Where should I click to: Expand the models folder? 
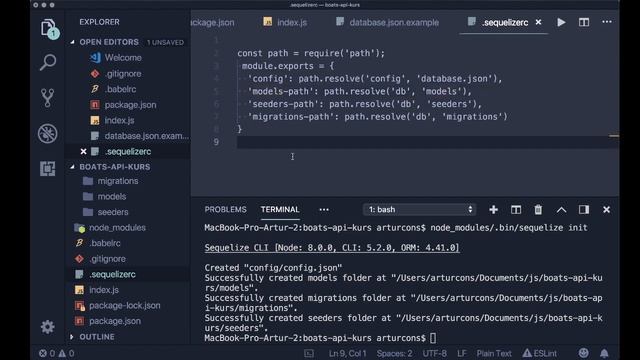tap(111, 196)
